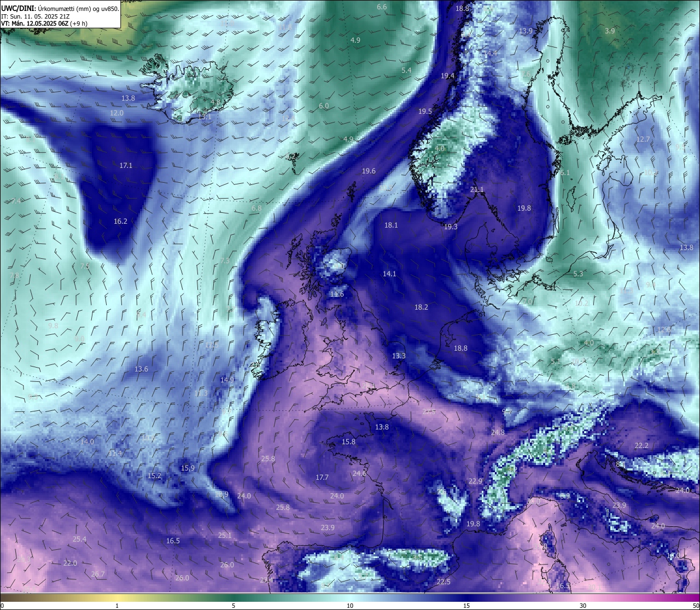Click the 6.6 value at the top edge
Screen dimensions: 700x610
click(382, 7)
